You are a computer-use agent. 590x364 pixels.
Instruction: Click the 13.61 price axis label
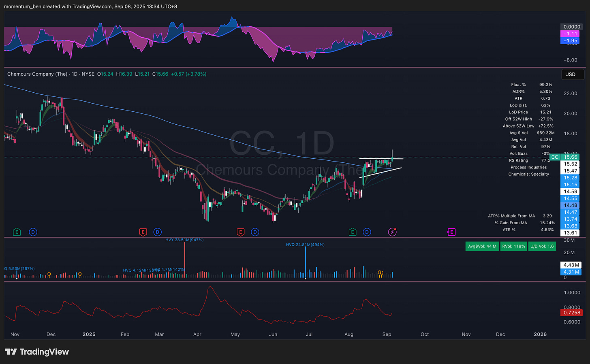point(571,233)
